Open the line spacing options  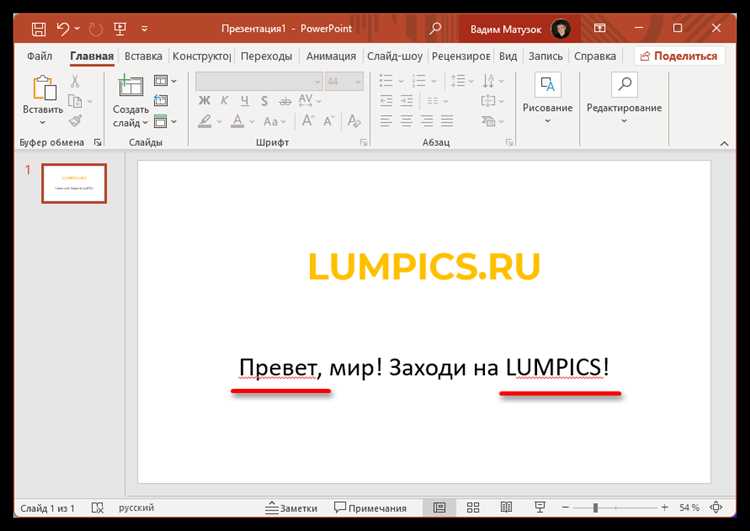click(462, 81)
